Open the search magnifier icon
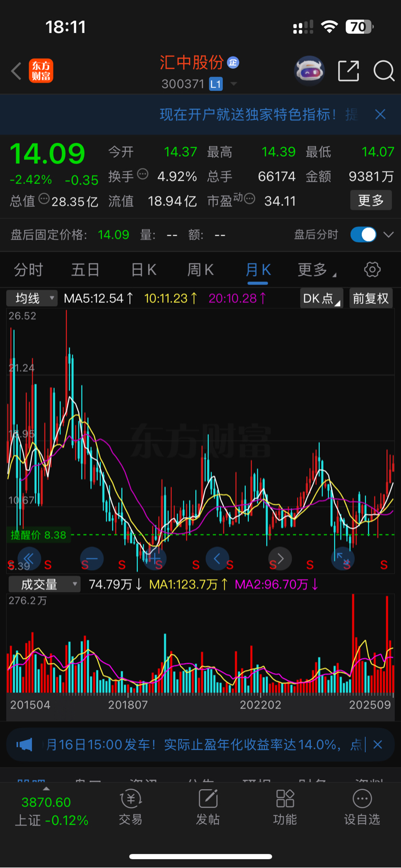Viewport: 401px width, 868px height. coord(384,71)
